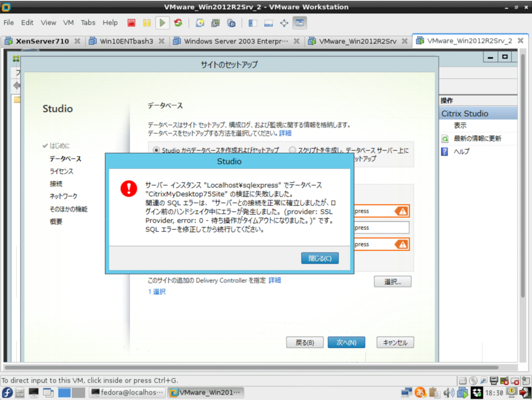
Task: Open the Edit menu
Action: [x=27, y=23]
